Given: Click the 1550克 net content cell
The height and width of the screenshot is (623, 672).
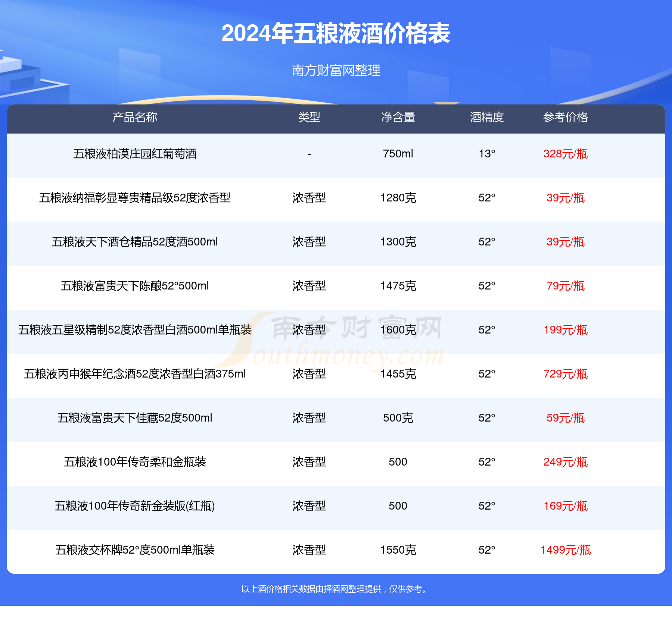Looking at the screenshot, I should coord(398,550).
